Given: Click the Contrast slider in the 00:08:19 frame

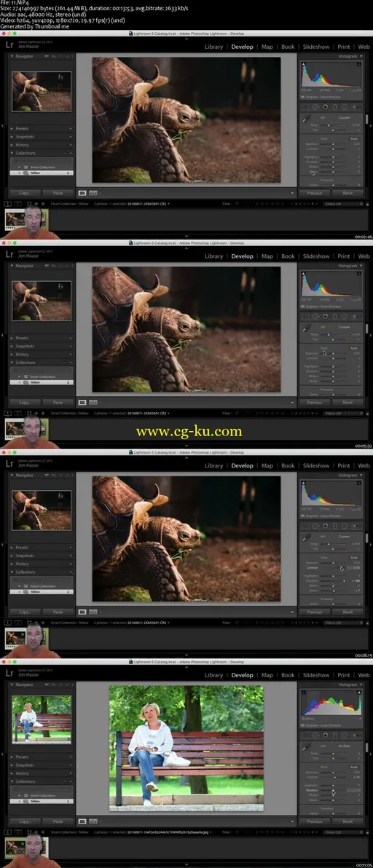Looking at the screenshot, I should [x=332, y=568].
